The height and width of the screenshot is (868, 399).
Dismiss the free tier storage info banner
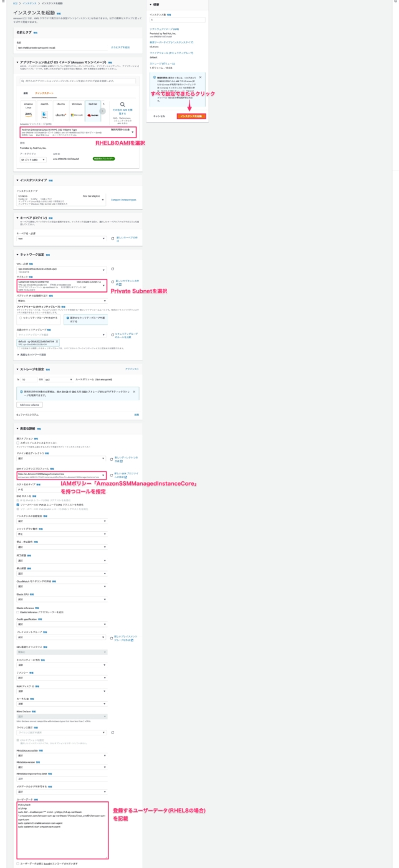pyautogui.click(x=133, y=392)
